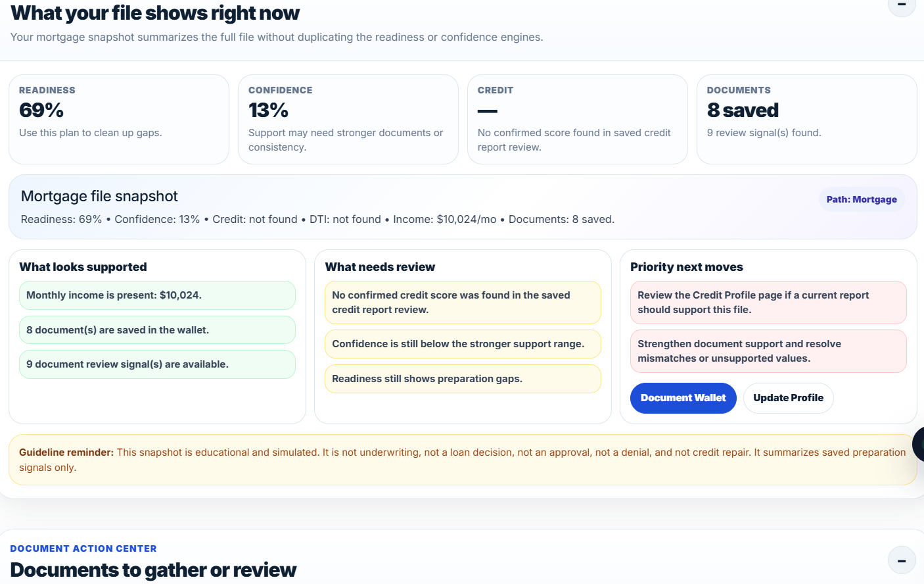Viewport: 924px width, 584px height.
Task: Click Readiness still shows preparation gaps
Action: point(463,379)
